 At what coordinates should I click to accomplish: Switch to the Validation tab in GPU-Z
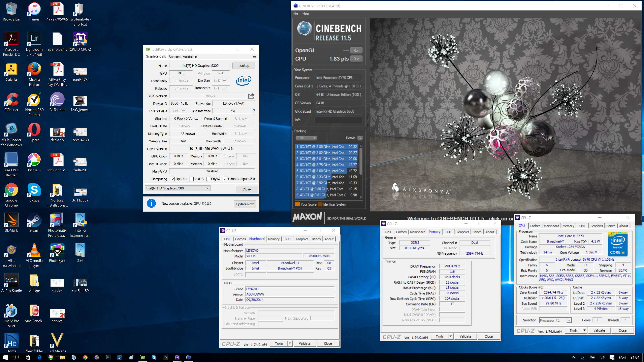tap(190, 57)
